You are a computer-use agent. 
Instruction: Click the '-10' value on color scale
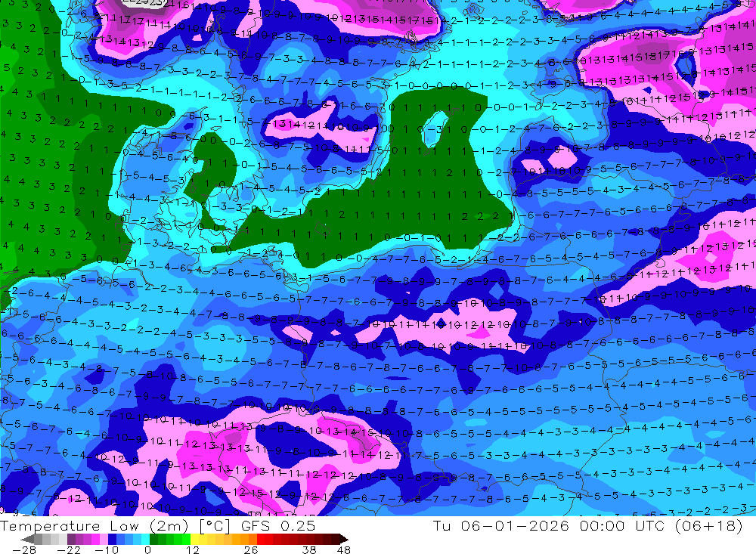click(x=107, y=549)
